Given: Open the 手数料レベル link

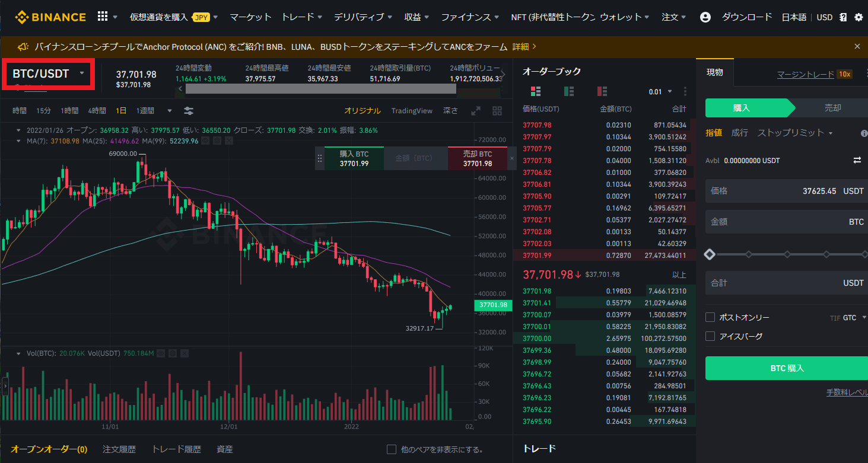Looking at the screenshot, I should click(x=847, y=392).
